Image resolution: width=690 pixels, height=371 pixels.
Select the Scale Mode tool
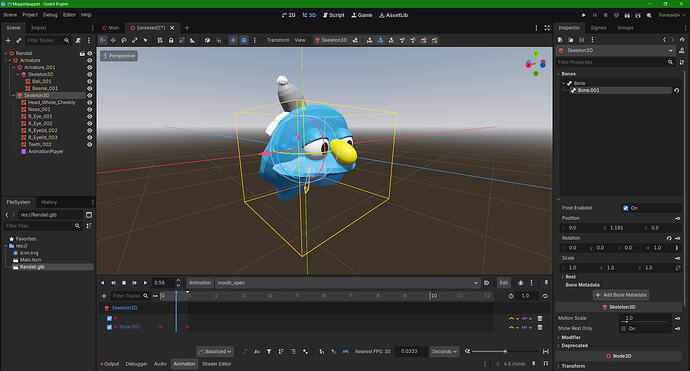coord(134,40)
